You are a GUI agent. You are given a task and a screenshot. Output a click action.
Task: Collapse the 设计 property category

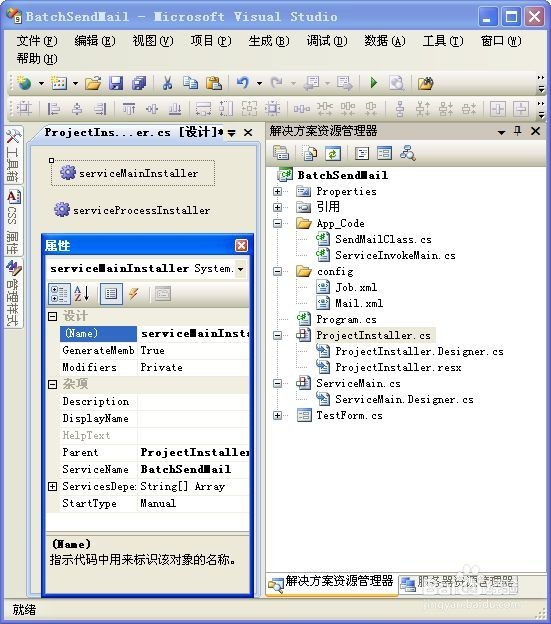pos(53,316)
